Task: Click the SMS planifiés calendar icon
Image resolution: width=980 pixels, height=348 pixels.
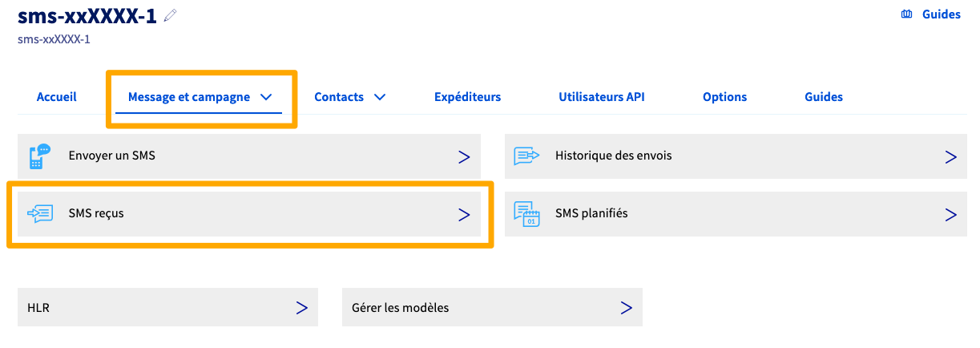Action: coord(526,214)
